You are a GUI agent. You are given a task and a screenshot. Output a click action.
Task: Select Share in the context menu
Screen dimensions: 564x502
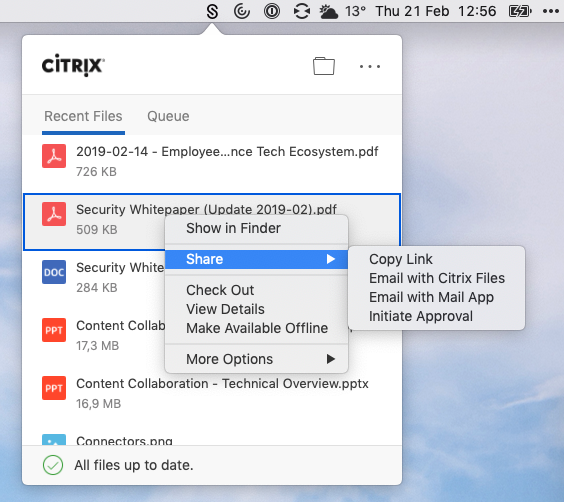(x=256, y=259)
